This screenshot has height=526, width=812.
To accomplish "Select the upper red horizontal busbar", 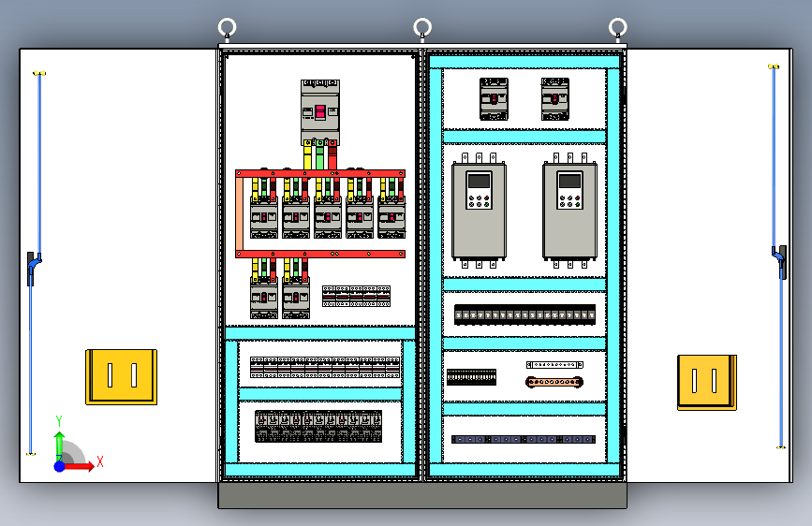I will tap(320, 173).
